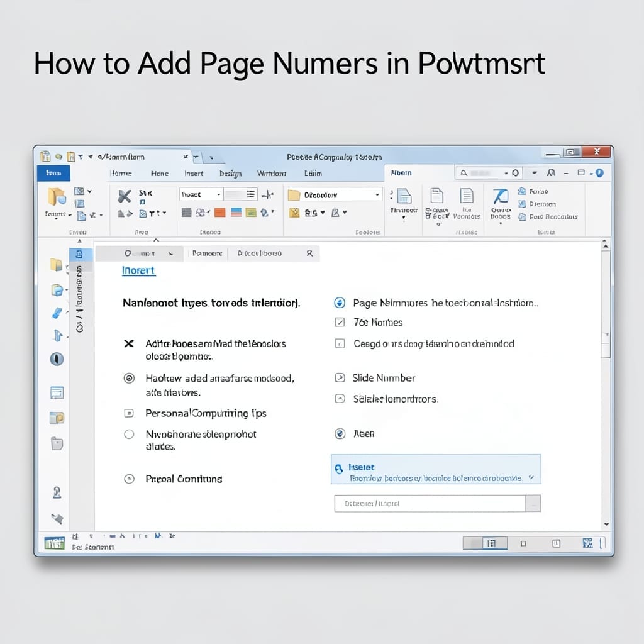This screenshot has width=644, height=644.
Task: Click the blue globe document sidebar icon
Action: pos(57,290)
